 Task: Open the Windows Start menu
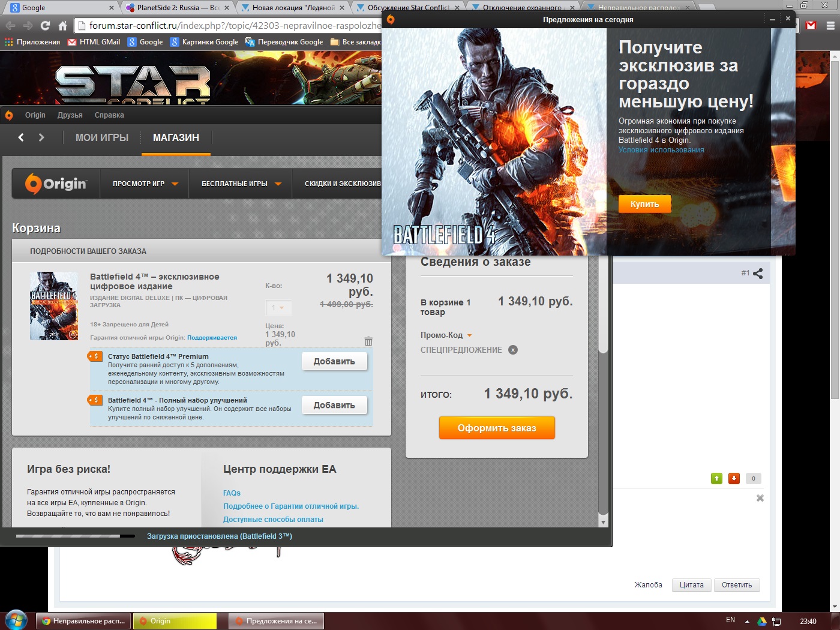(15, 621)
